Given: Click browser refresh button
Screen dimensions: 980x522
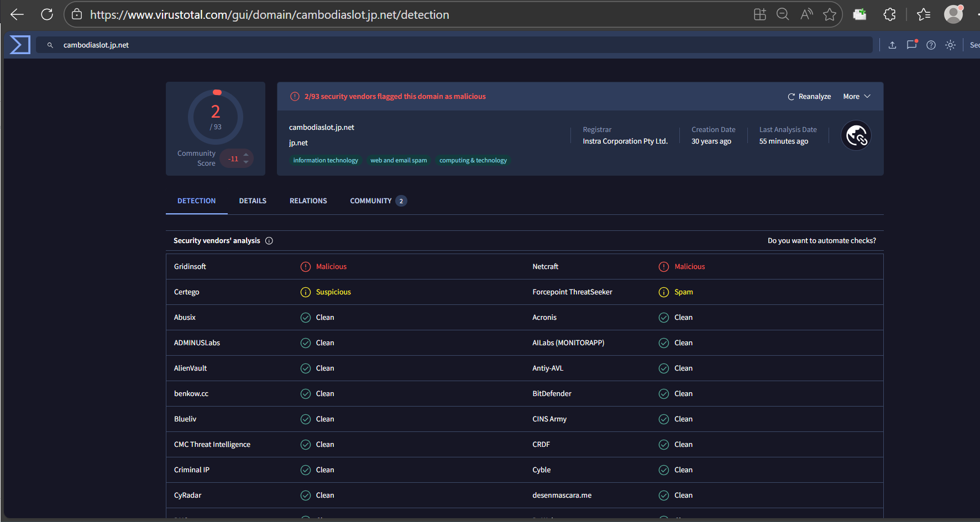Looking at the screenshot, I should click(x=47, y=14).
